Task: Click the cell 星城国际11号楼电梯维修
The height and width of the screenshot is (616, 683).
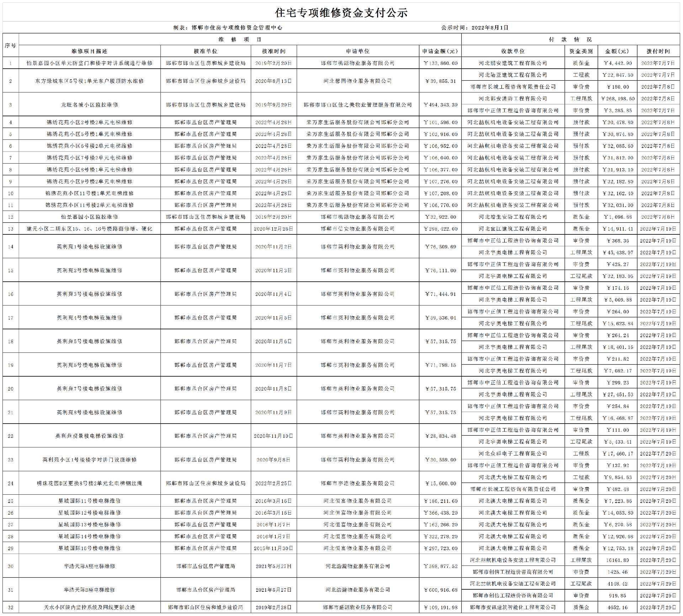Action: click(89, 501)
